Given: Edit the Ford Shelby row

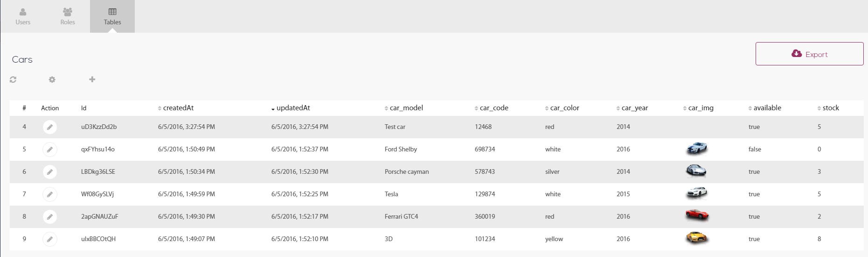Looking at the screenshot, I should click(x=50, y=150).
